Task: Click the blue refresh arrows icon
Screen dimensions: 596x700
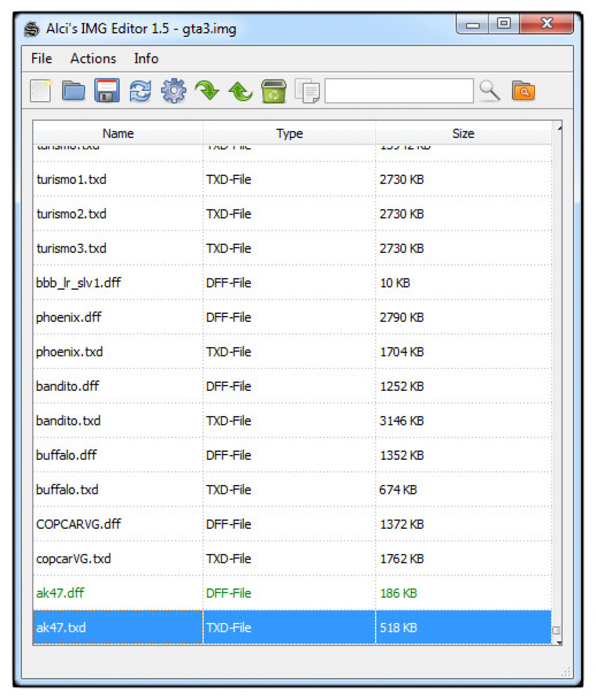Action: click(x=140, y=91)
